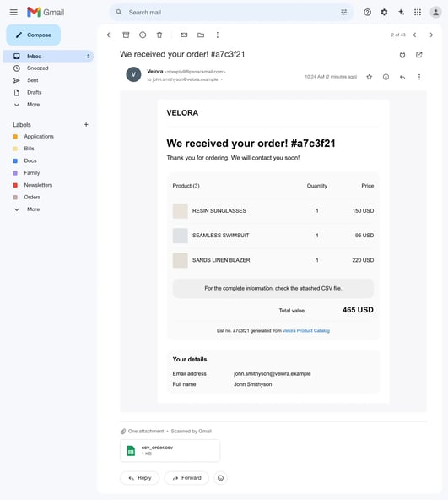
Task: Click the Compose button
Action: [x=34, y=35]
